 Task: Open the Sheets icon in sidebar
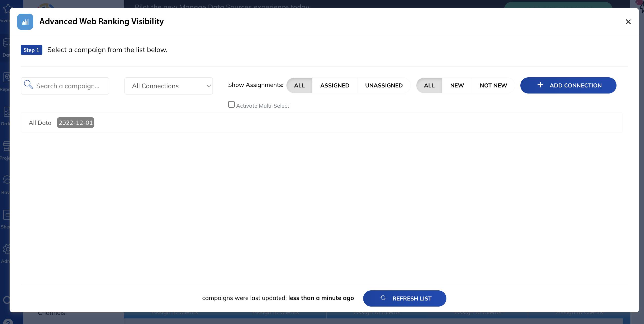click(6, 215)
